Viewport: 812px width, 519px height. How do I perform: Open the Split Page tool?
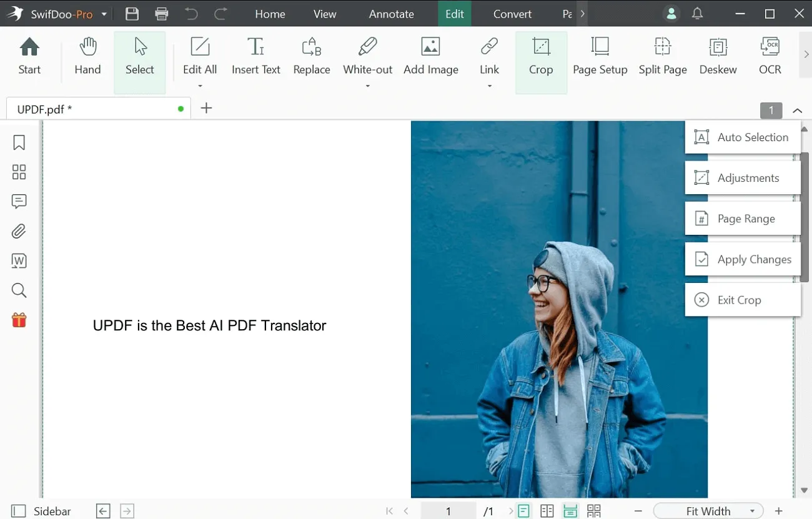point(662,56)
